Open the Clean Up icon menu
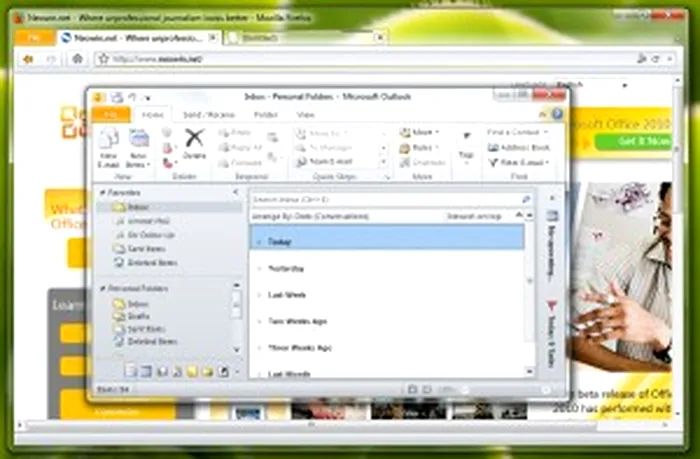 168,148
